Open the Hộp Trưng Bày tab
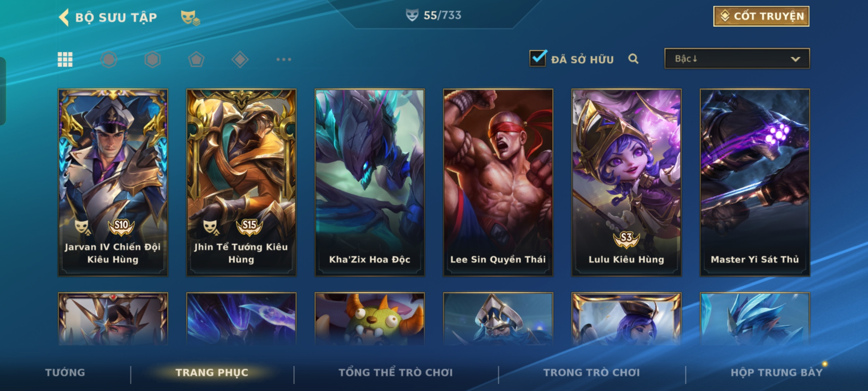868x391 pixels. pos(777,373)
